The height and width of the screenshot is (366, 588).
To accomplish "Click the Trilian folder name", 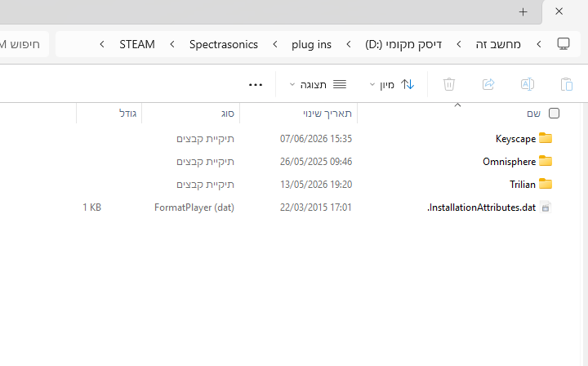I will pos(523,185).
